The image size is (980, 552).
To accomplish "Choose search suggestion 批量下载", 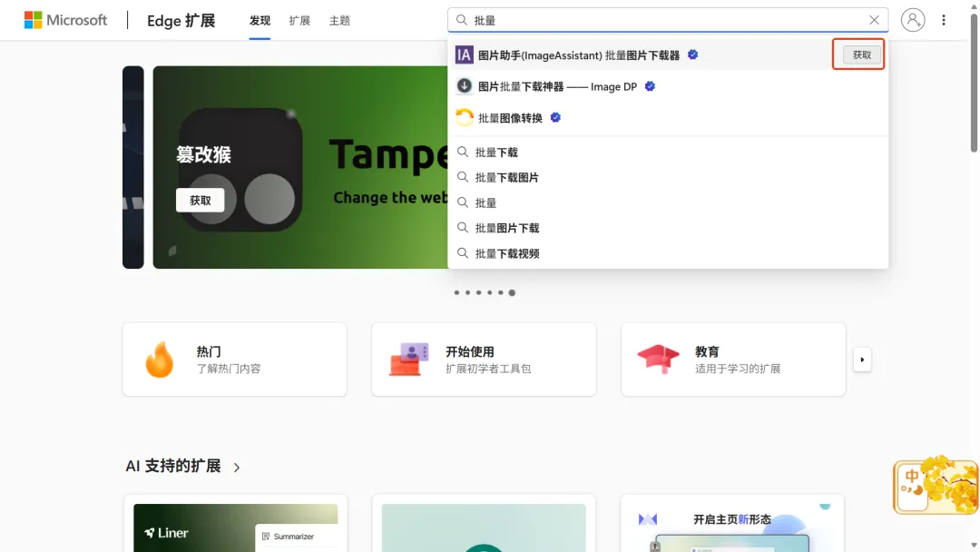I will tap(668, 152).
